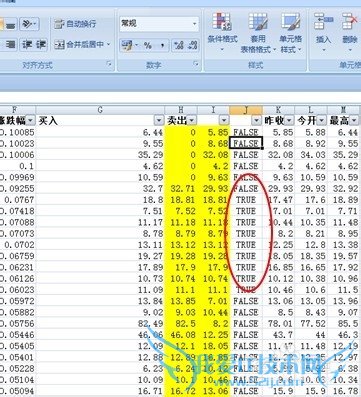The image size is (361, 397).
Task: Select cell with value 0.10085
Action: (x=17, y=132)
